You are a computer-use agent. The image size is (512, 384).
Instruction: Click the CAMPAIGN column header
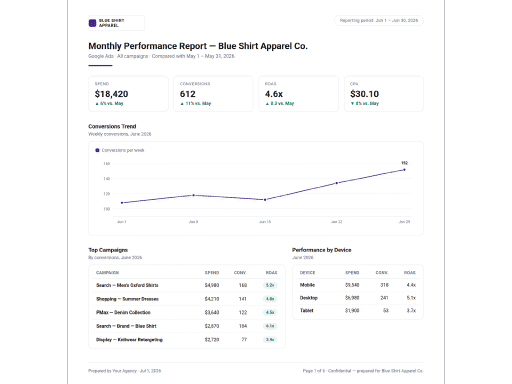tap(107, 273)
